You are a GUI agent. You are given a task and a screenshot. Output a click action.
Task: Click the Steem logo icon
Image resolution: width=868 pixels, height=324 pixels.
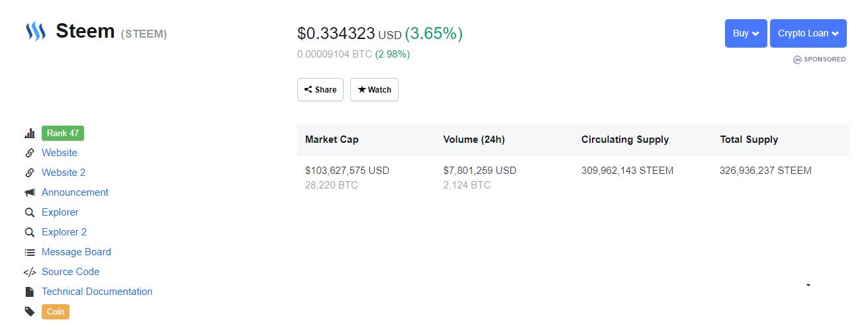pos(35,31)
